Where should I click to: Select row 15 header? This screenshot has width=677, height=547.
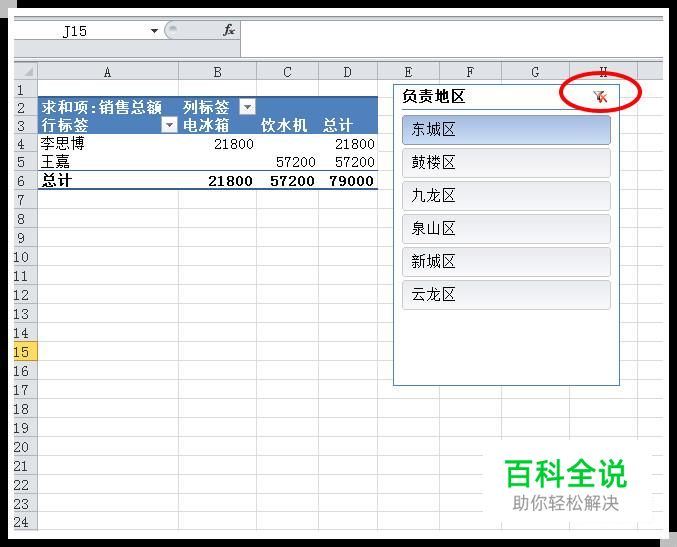coord(26,352)
